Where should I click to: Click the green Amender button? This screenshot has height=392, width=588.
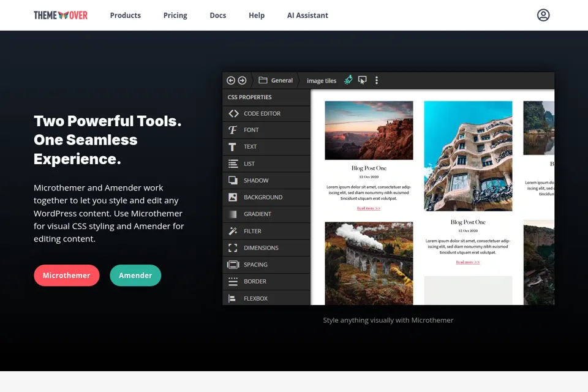click(135, 276)
